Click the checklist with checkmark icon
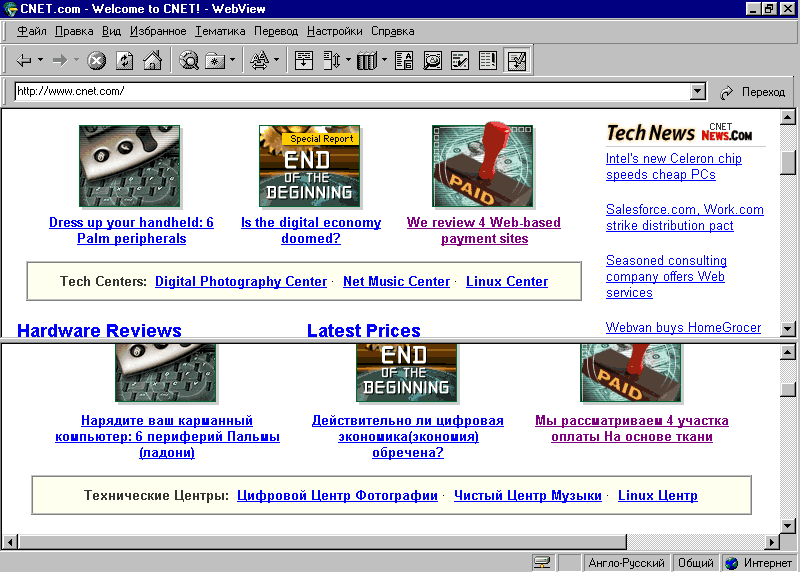 [x=460, y=61]
